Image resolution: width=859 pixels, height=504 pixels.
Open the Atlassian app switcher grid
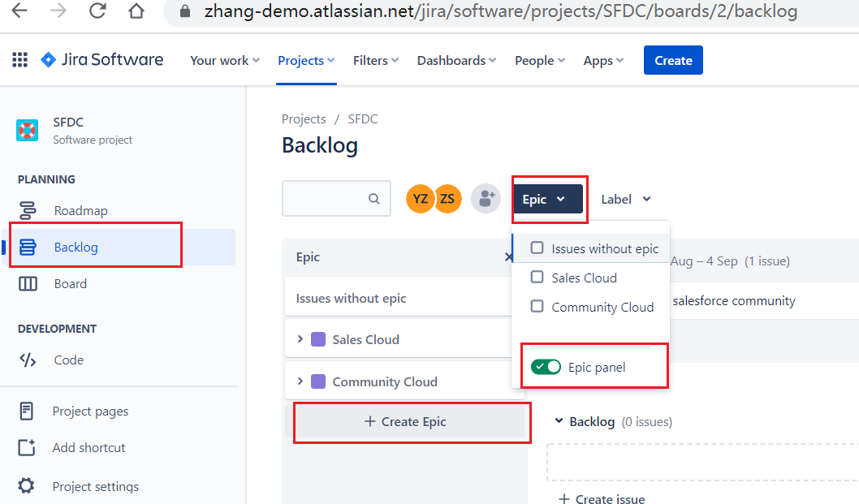19,60
